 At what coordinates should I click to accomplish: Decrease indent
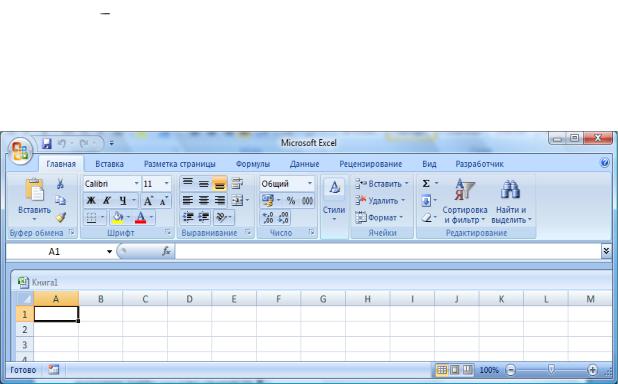click(188, 217)
